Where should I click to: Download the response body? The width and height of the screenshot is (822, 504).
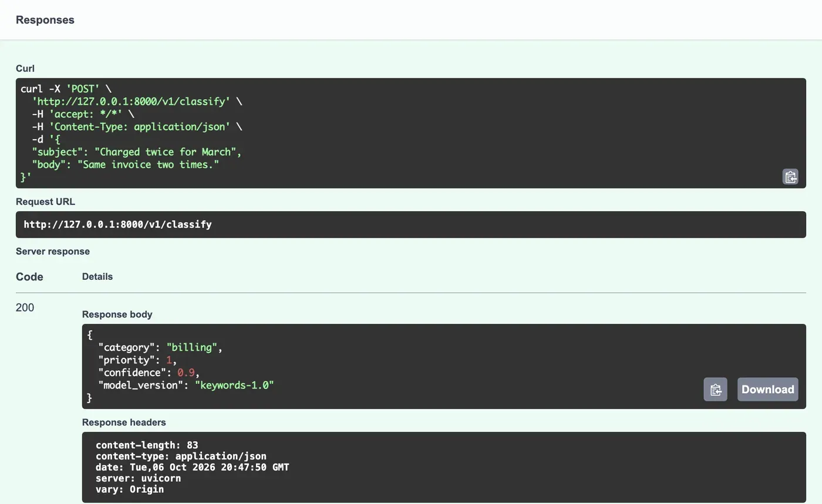click(767, 390)
